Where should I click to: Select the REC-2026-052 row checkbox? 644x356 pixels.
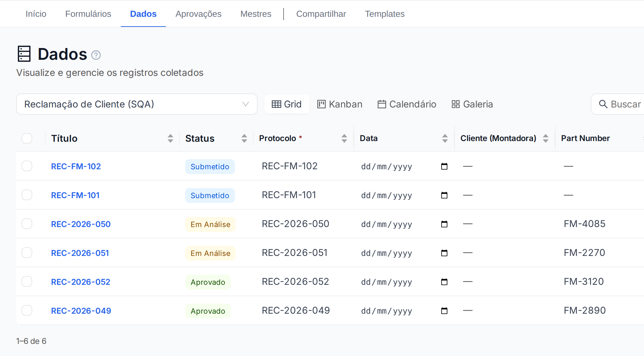[x=27, y=281]
